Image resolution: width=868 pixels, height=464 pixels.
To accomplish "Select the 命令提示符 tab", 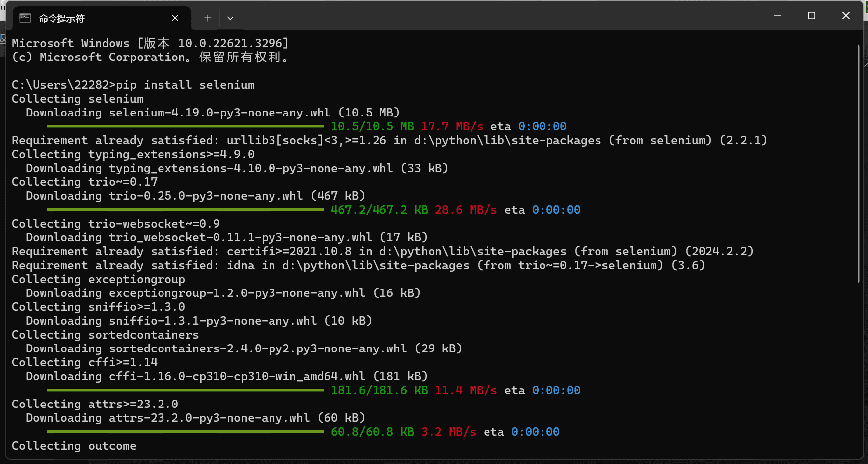I will point(102,18).
